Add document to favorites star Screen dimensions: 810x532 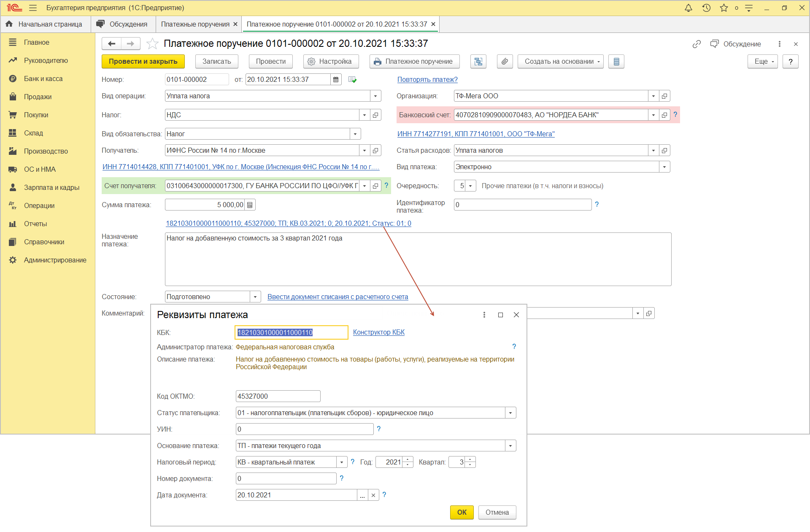tap(152, 43)
